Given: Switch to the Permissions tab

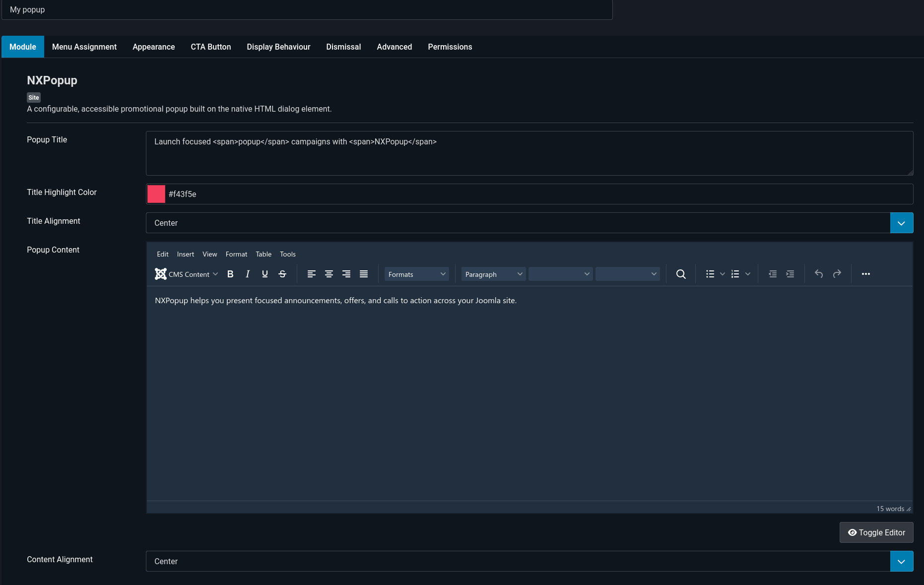Looking at the screenshot, I should tap(450, 47).
